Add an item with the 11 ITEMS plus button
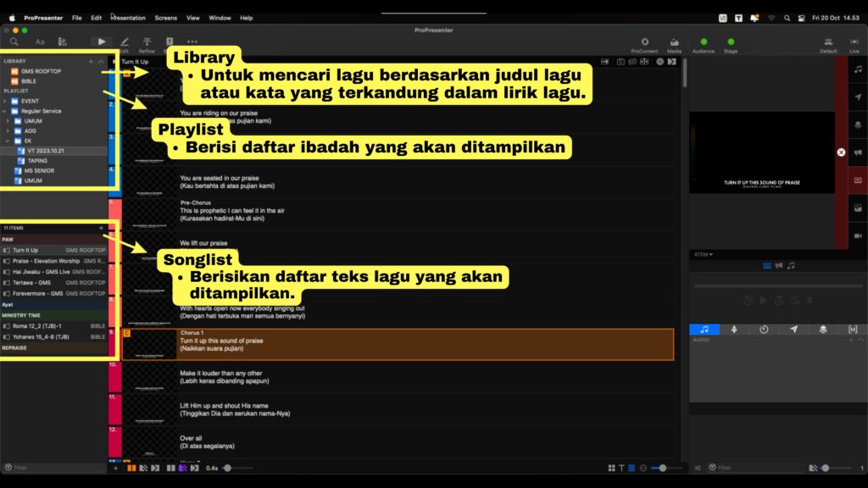Screen dimensions: 868x488 tap(101, 228)
